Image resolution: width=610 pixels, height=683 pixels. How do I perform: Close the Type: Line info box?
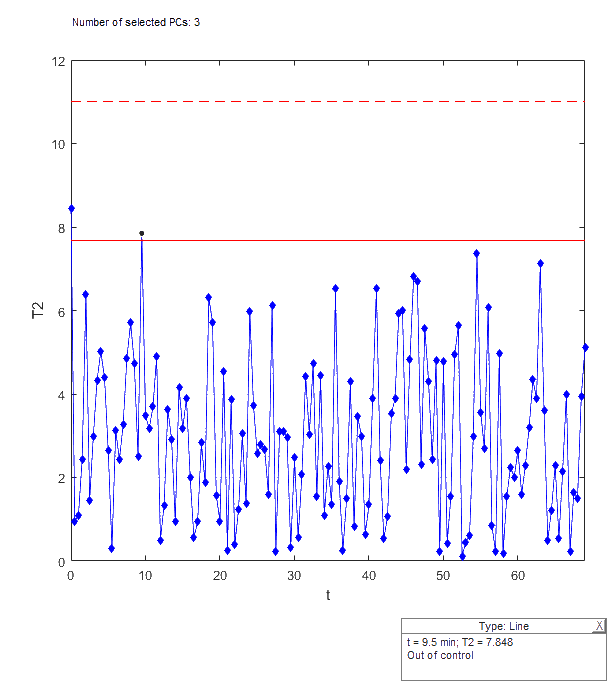click(599, 626)
